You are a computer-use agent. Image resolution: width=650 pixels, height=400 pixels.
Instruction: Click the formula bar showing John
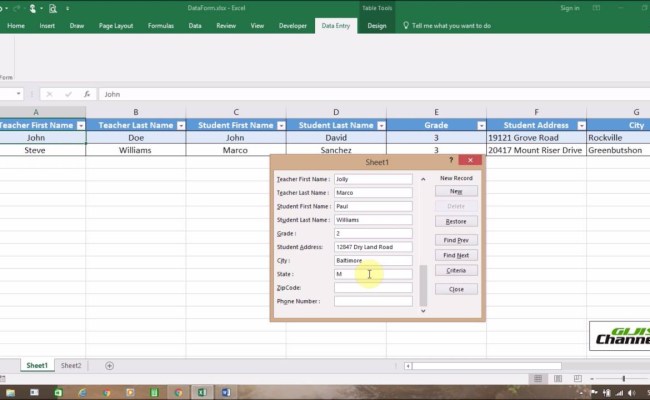point(373,94)
